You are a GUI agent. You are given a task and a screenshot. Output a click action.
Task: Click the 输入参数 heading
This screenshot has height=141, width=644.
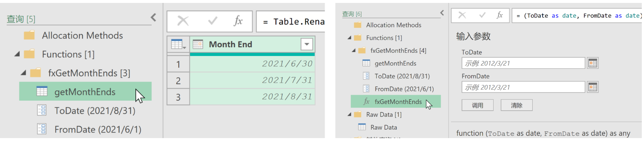point(473,36)
